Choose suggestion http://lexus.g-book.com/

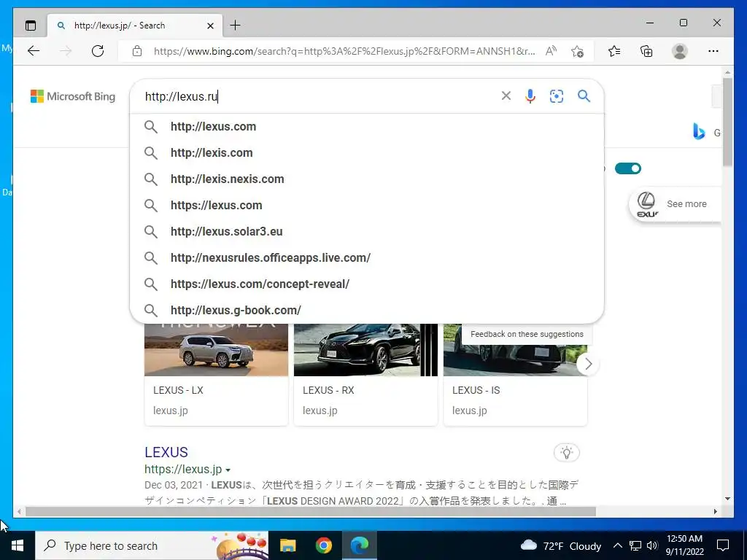[367, 310]
